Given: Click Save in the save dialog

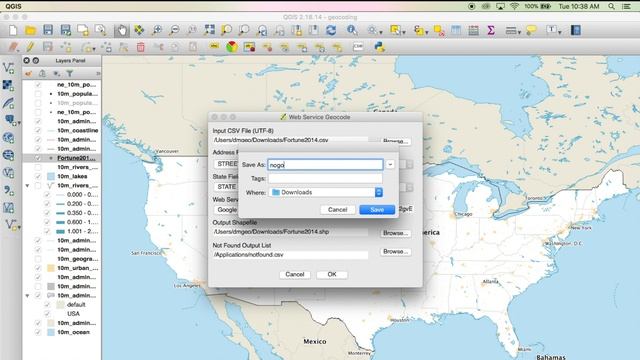Looking at the screenshot, I should tap(377, 210).
